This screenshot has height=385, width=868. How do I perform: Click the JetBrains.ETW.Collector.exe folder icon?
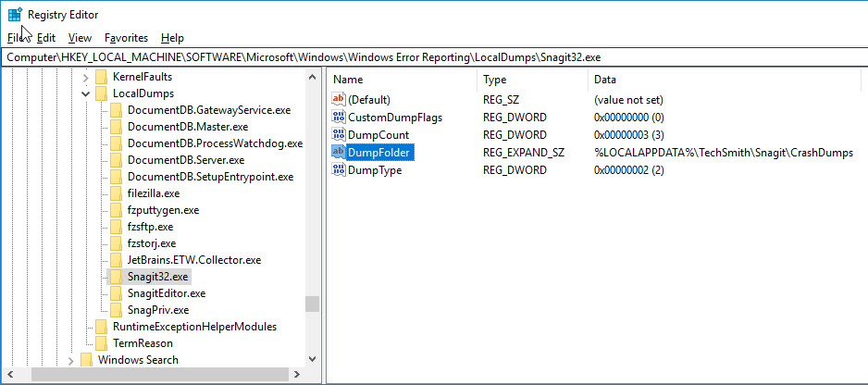point(116,260)
